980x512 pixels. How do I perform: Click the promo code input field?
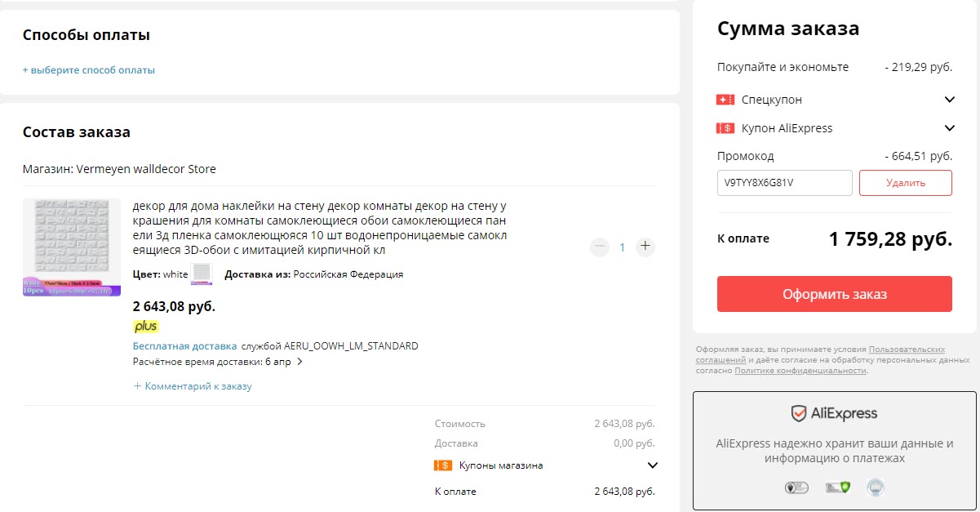click(784, 183)
